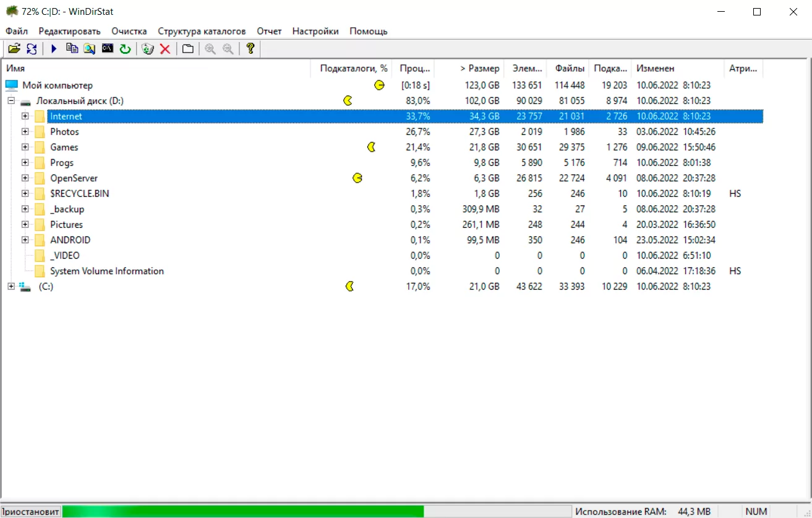Expand the OpenServer folder node

click(x=25, y=178)
